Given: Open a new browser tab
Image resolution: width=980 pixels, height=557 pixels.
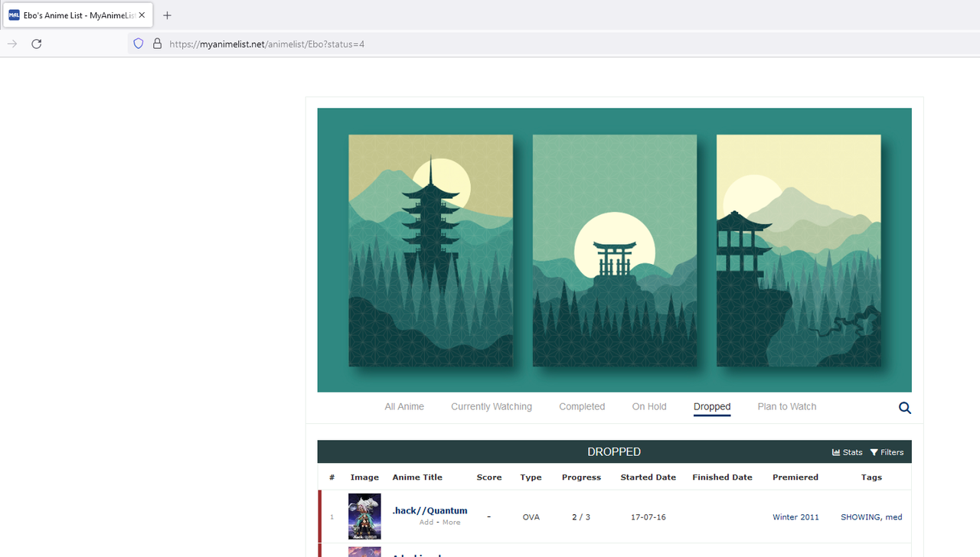Looking at the screenshot, I should pyautogui.click(x=168, y=15).
